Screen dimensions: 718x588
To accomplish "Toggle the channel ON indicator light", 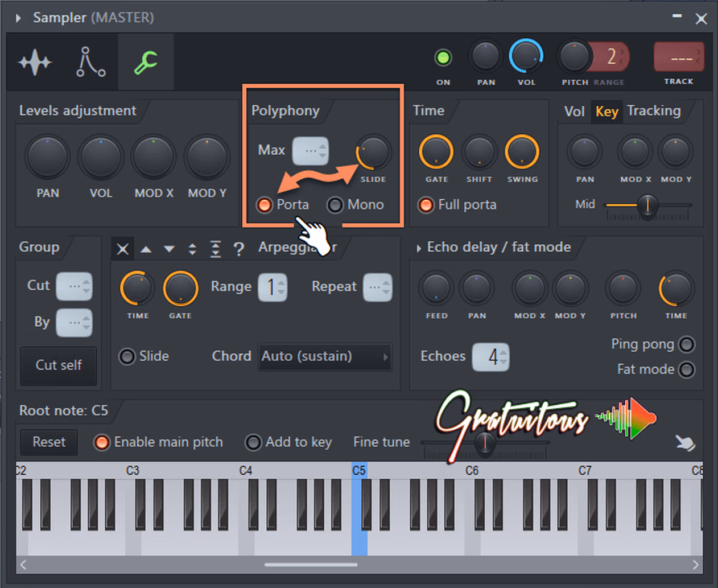I will coord(443,57).
